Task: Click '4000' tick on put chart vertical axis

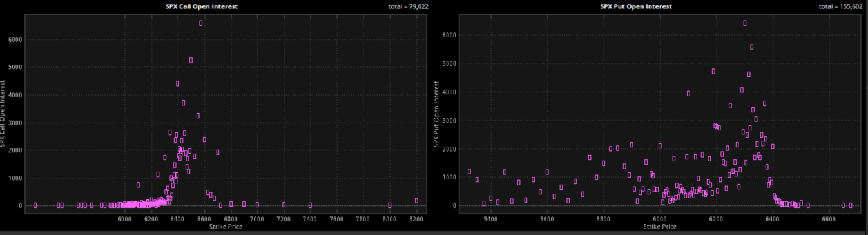Action: coord(449,92)
